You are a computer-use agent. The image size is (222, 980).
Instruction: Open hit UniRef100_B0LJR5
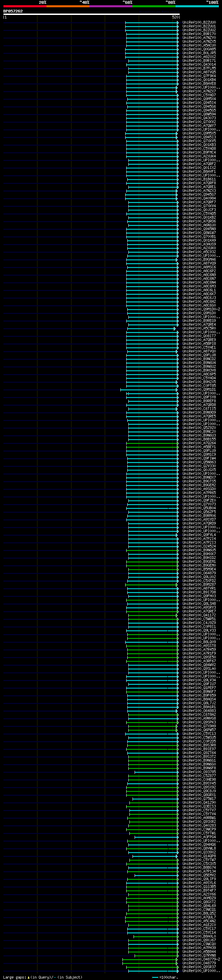click(x=199, y=53)
